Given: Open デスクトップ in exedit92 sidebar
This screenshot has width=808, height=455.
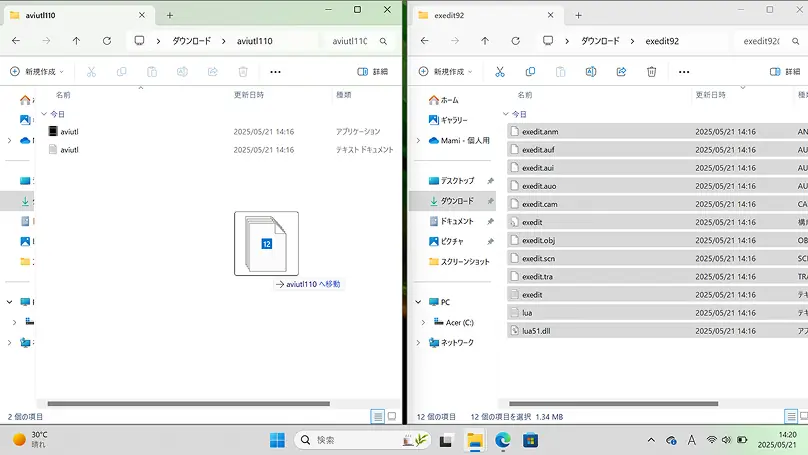Looking at the screenshot, I should pos(451,180).
